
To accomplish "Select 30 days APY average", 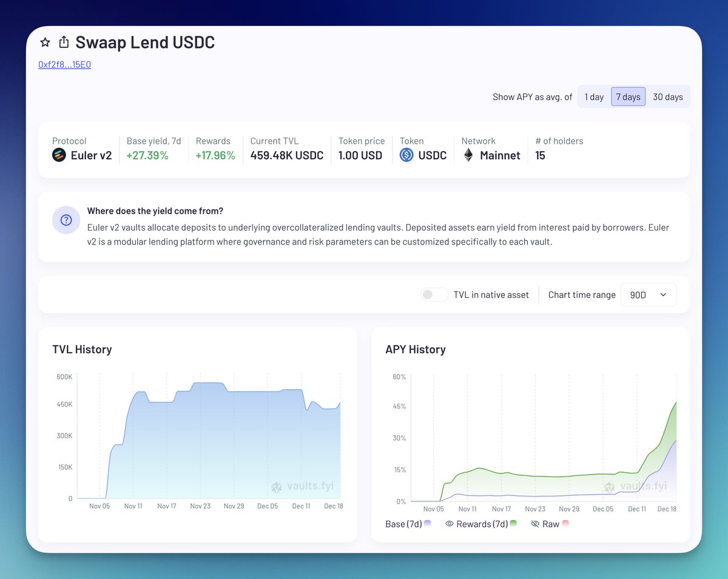I will pyautogui.click(x=668, y=96).
